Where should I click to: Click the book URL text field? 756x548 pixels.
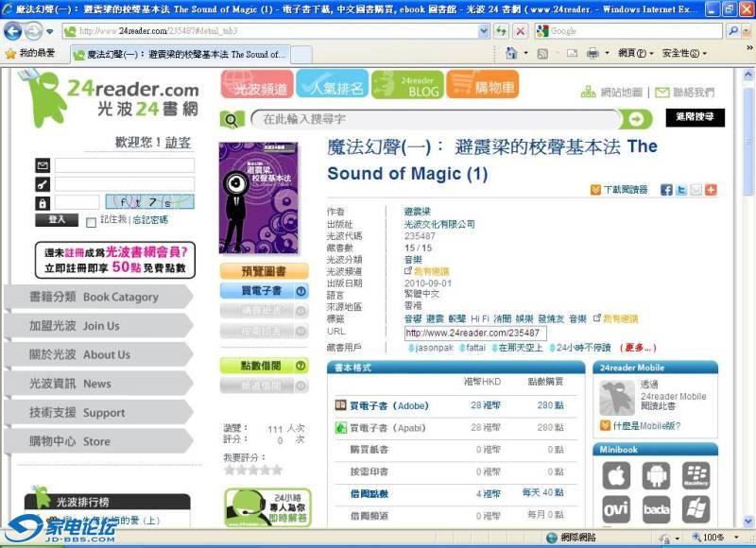pyautogui.click(x=475, y=333)
